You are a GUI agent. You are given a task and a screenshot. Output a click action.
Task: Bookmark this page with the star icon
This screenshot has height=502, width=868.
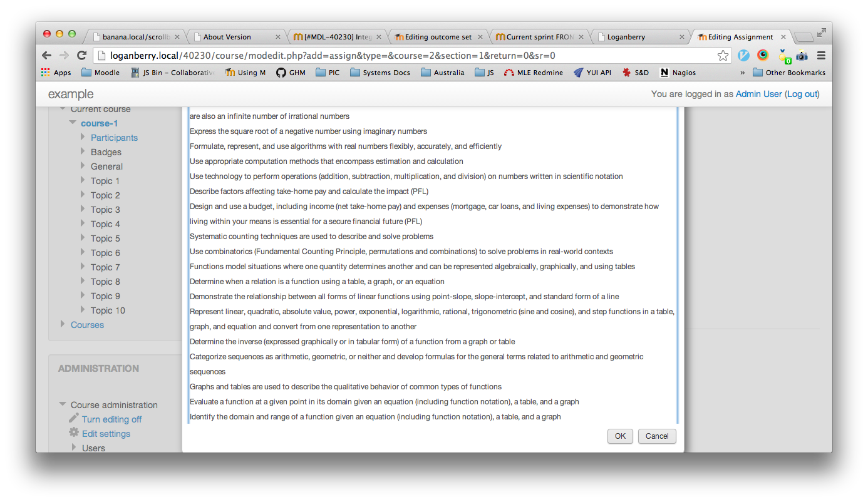[x=723, y=56]
